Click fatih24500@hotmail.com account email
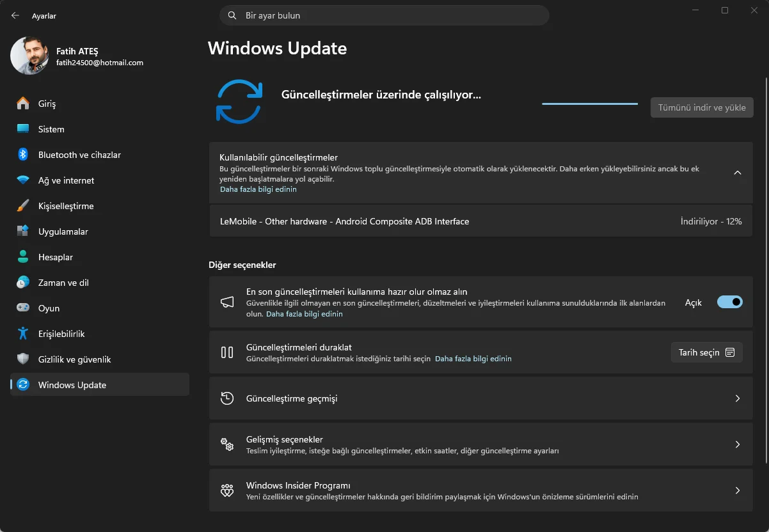The width and height of the screenshot is (769, 532). tap(100, 63)
